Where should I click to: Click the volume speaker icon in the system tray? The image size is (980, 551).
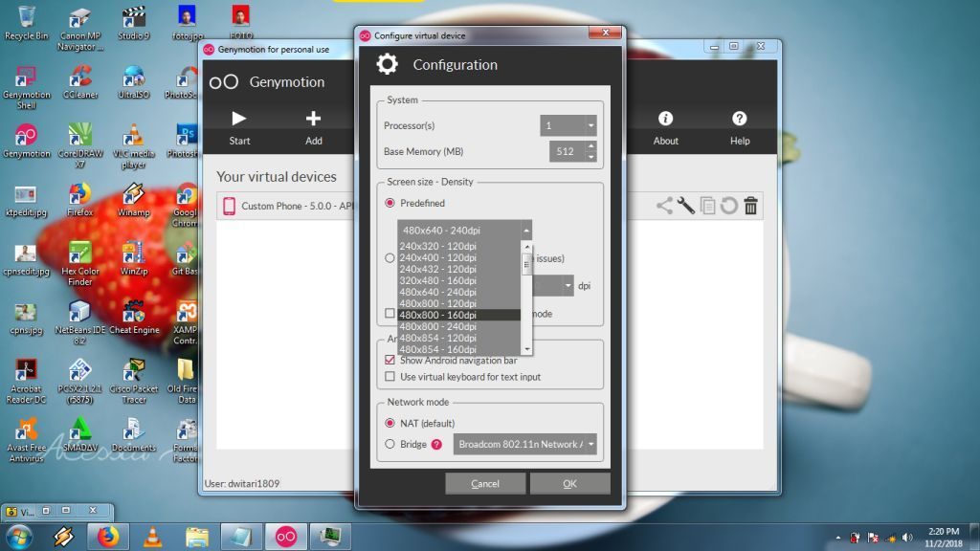point(907,538)
